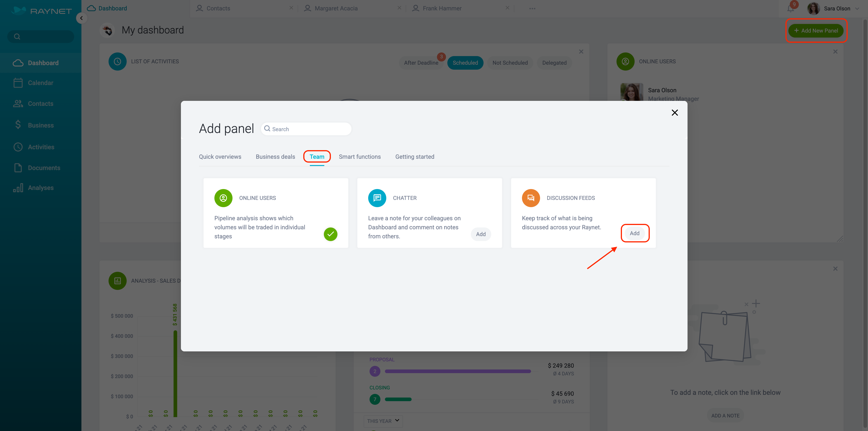Add the Chatter panel
Image resolution: width=868 pixels, height=431 pixels.
point(481,234)
